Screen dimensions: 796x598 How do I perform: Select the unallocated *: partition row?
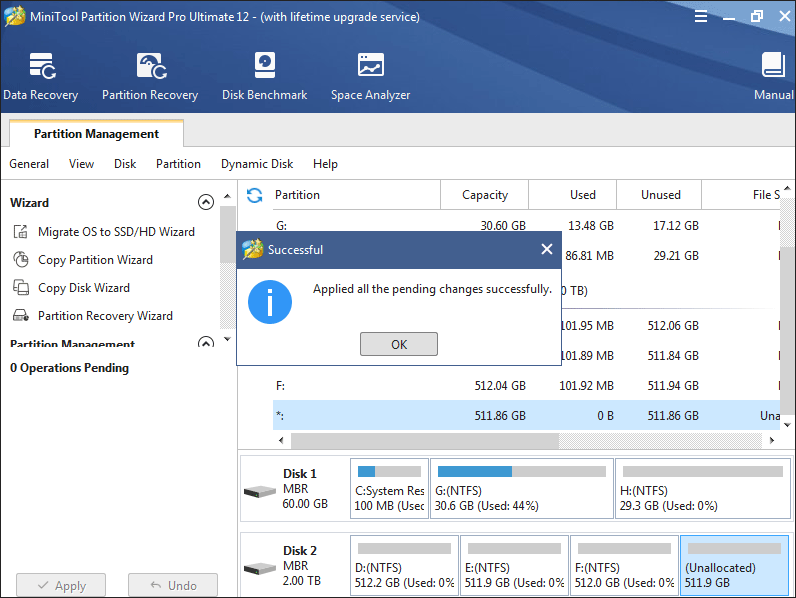526,416
